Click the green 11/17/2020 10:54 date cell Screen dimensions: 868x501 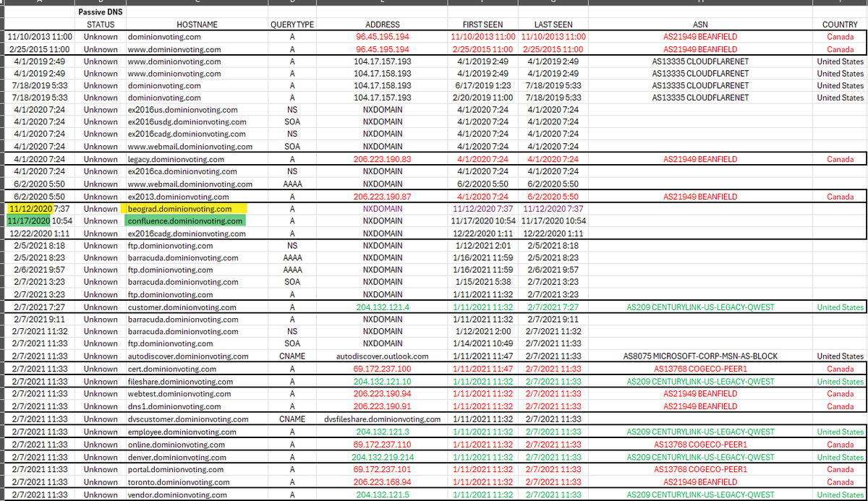pyautogui.click(x=39, y=221)
